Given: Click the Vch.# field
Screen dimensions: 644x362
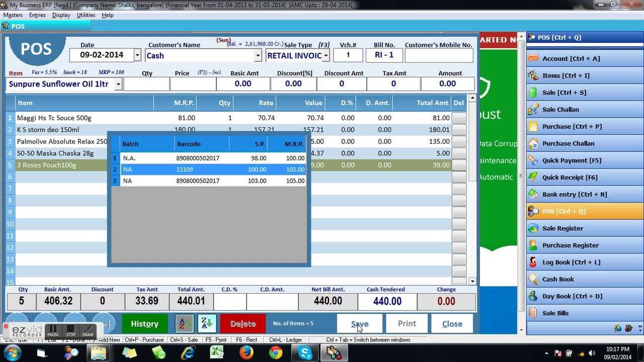Looking at the screenshot, I should [x=348, y=55].
